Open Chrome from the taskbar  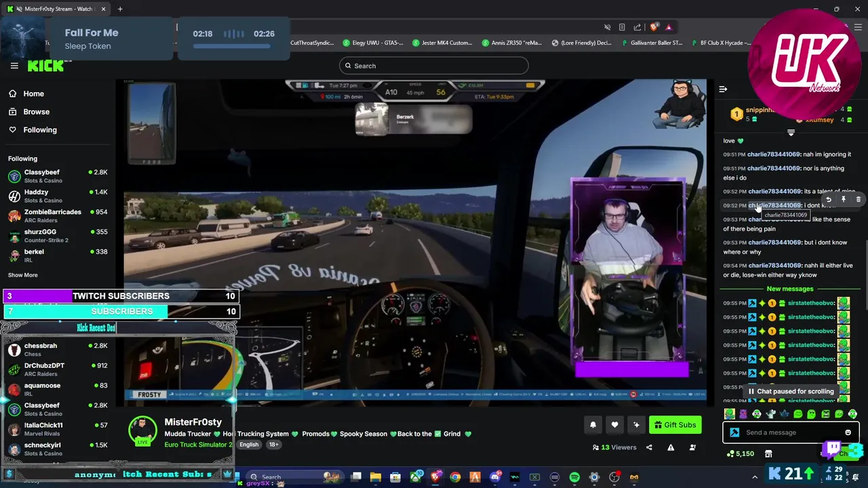[x=455, y=477]
